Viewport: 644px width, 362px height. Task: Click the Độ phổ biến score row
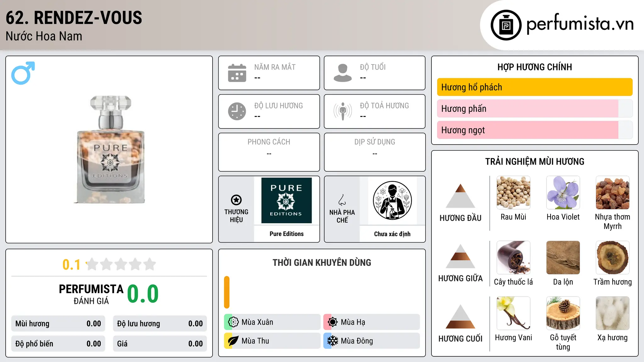coord(58,343)
